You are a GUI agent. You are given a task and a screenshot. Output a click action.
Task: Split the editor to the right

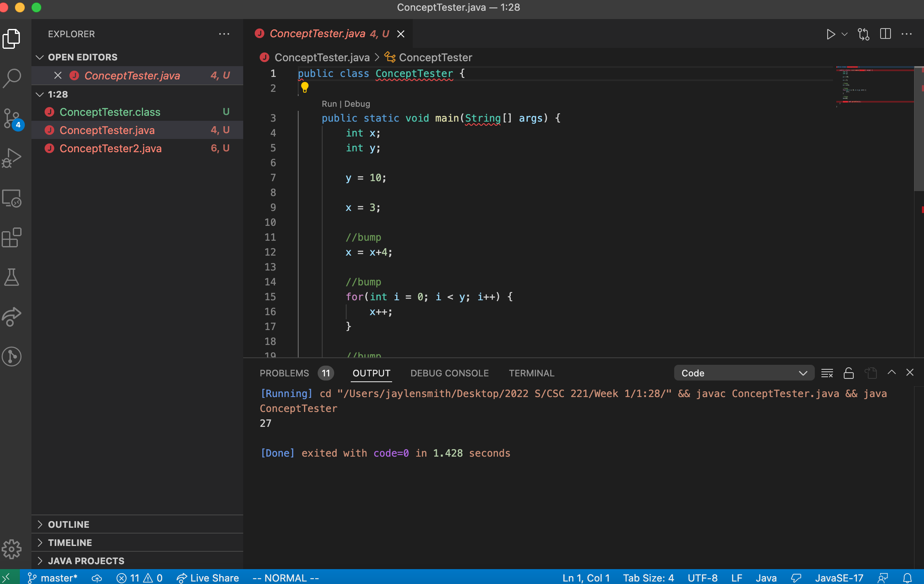(886, 34)
